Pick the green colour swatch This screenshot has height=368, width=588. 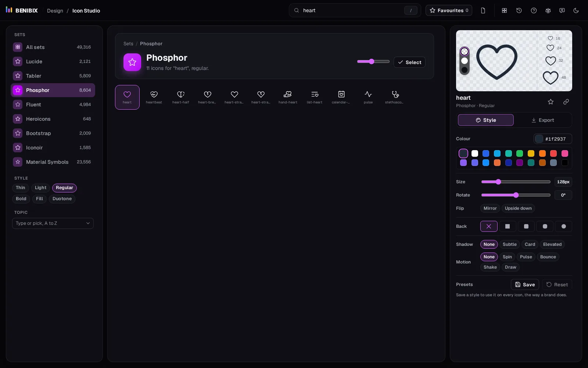pyautogui.click(x=520, y=153)
